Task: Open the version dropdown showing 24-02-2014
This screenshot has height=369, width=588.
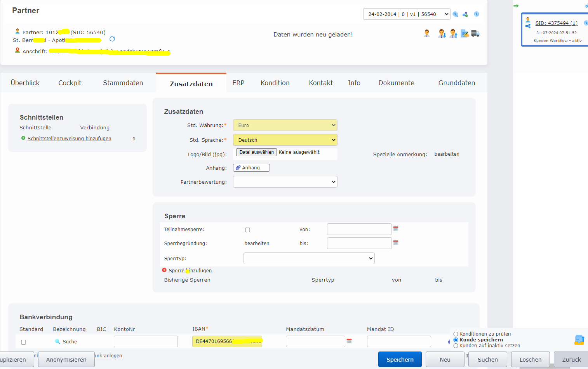Action: tap(406, 14)
